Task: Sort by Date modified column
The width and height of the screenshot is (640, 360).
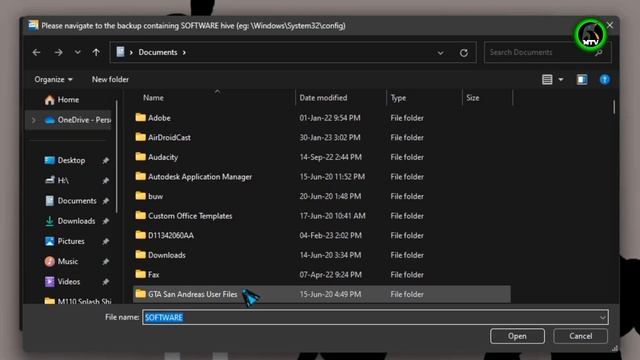Action: [323, 98]
